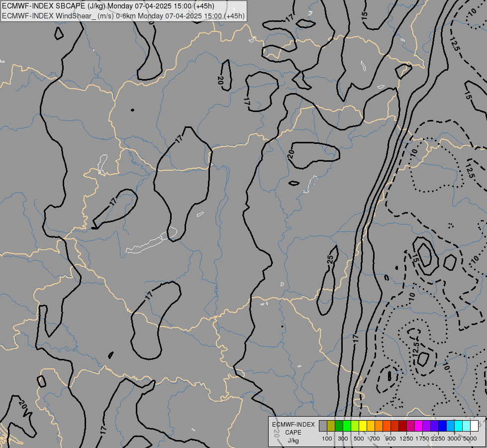Click the legend label 3000

(x=454, y=439)
